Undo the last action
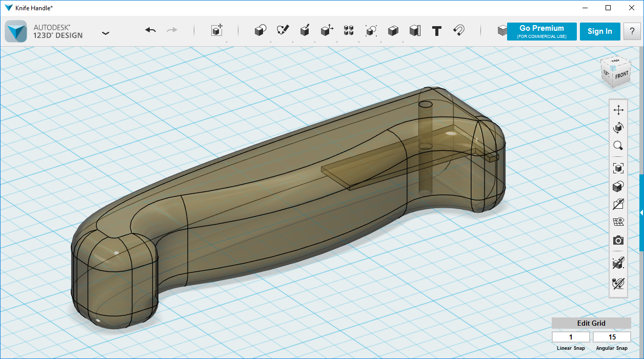Screen dimensions: 644x359 (x=150, y=31)
